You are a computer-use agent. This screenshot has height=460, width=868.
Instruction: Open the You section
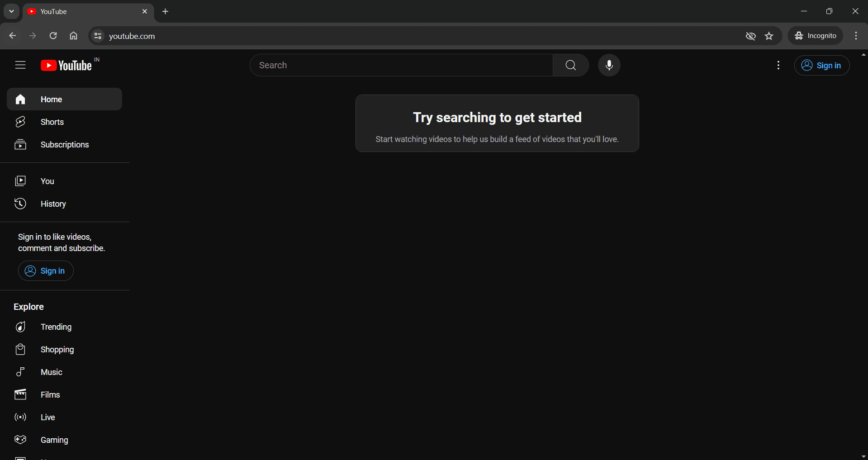64,181
